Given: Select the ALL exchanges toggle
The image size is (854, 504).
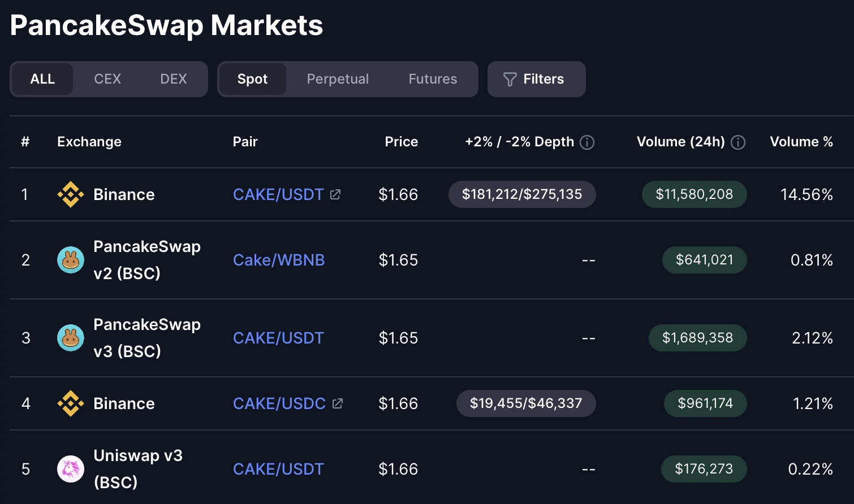Looking at the screenshot, I should click(x=42, y=79).
